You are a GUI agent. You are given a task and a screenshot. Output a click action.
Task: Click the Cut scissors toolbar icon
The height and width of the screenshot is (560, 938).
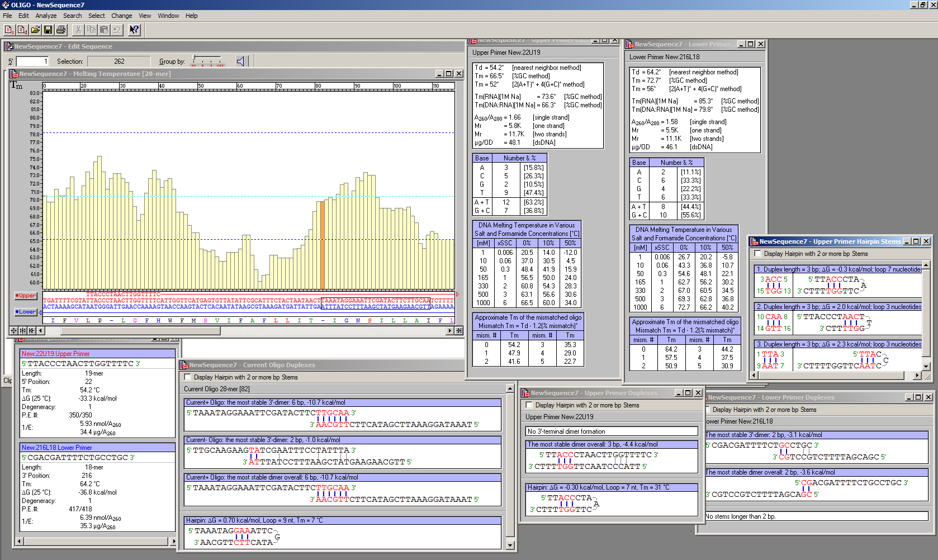coord(78,30)
